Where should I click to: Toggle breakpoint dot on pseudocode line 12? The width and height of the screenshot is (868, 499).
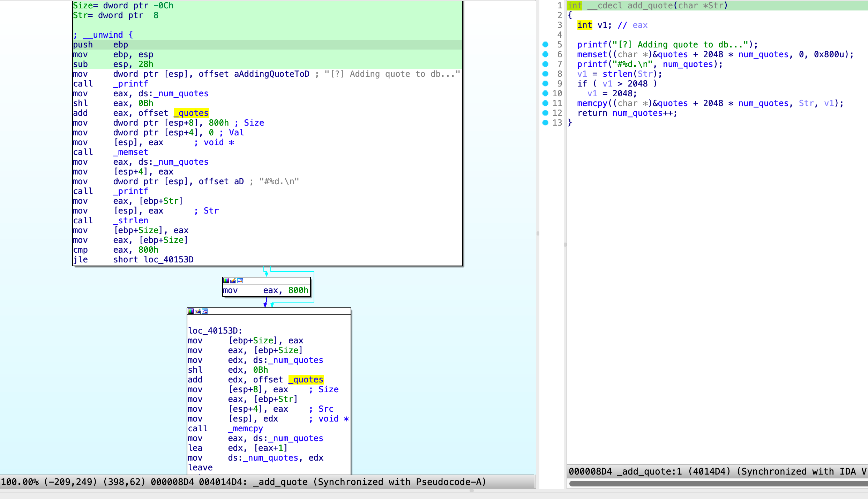[545, 113]
